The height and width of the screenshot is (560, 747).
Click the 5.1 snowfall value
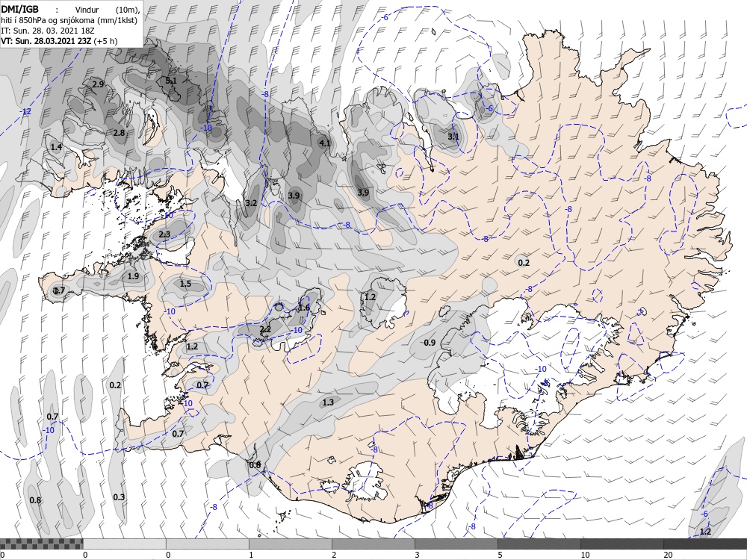tap(171, 81)
